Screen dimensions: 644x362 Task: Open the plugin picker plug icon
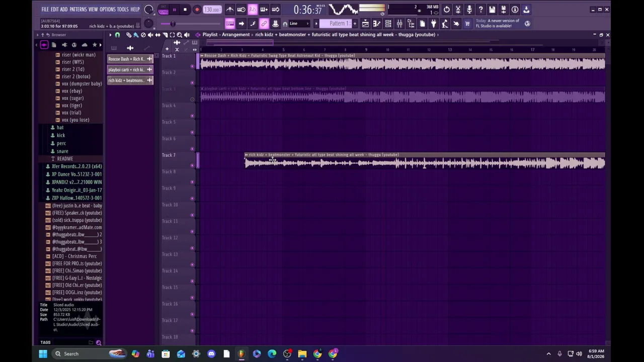pyautogui.click(x=434, y=24)
